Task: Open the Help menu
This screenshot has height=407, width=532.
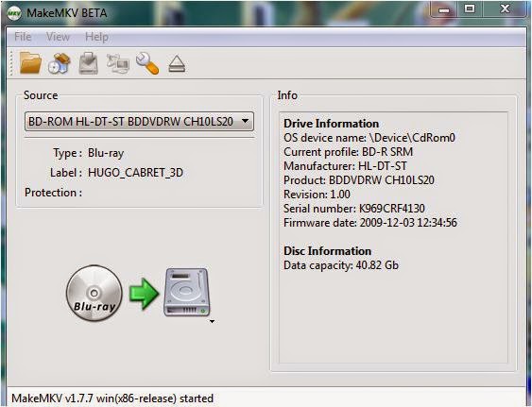Action: point(96,37)
